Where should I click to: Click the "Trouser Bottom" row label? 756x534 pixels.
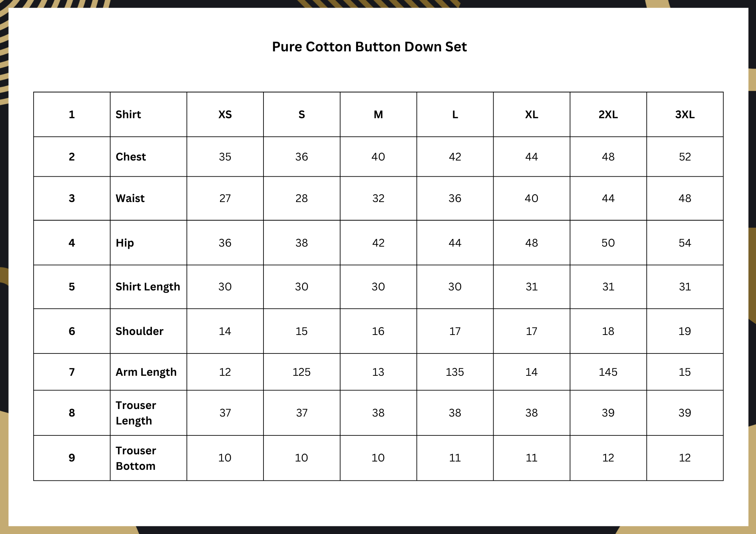point(136,458)
